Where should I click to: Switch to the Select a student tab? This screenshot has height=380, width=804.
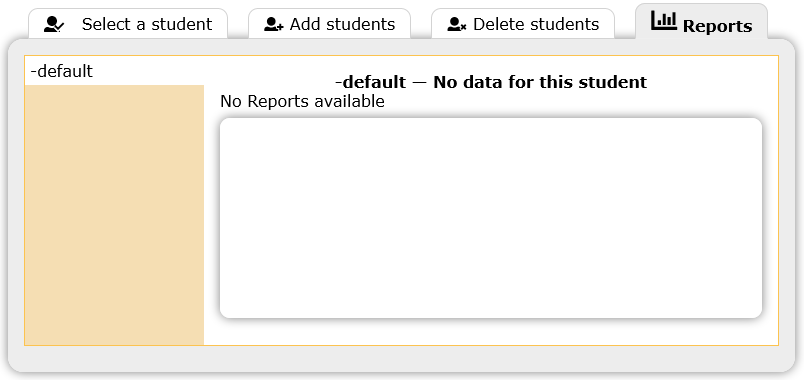click(x=128, y=24)
